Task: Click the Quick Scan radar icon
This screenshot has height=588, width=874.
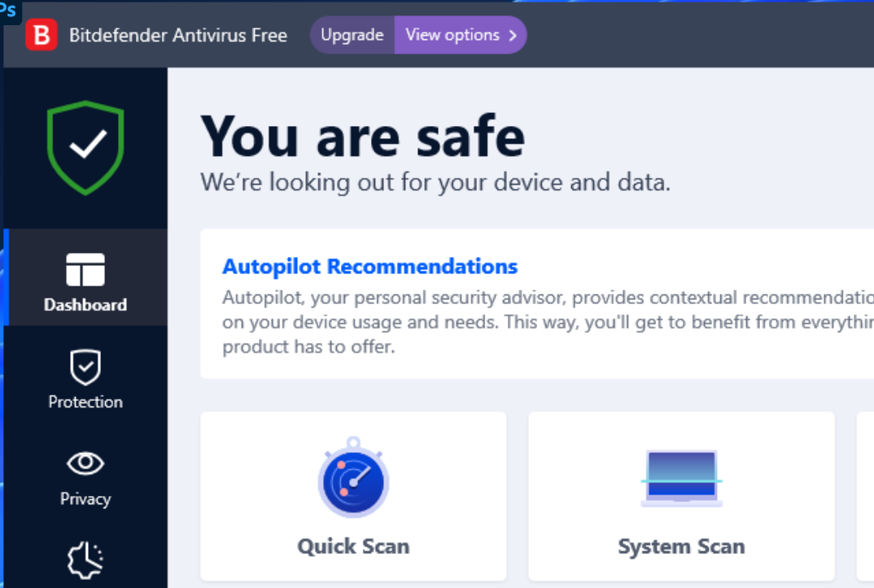Action: click(x=352, y=480)
